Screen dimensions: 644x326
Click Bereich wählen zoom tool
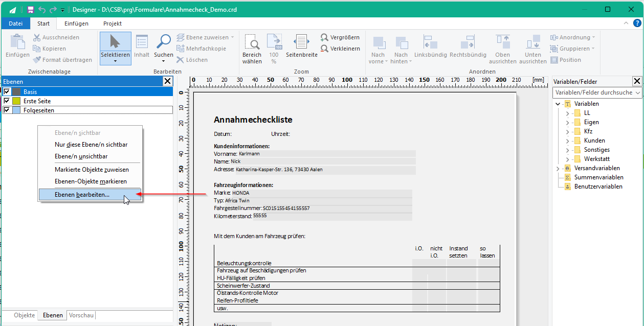[252, 49]
